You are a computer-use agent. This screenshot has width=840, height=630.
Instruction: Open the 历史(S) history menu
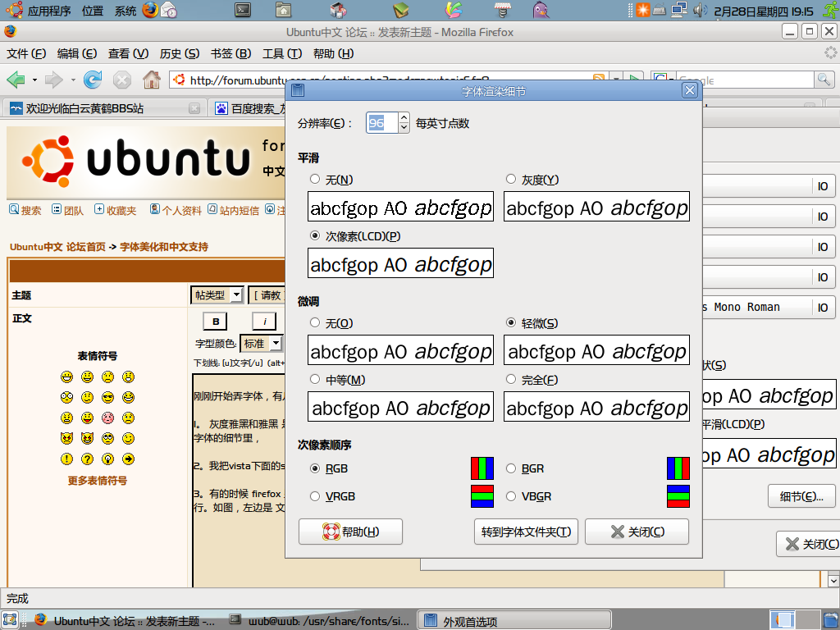click(x=180, y=53)
